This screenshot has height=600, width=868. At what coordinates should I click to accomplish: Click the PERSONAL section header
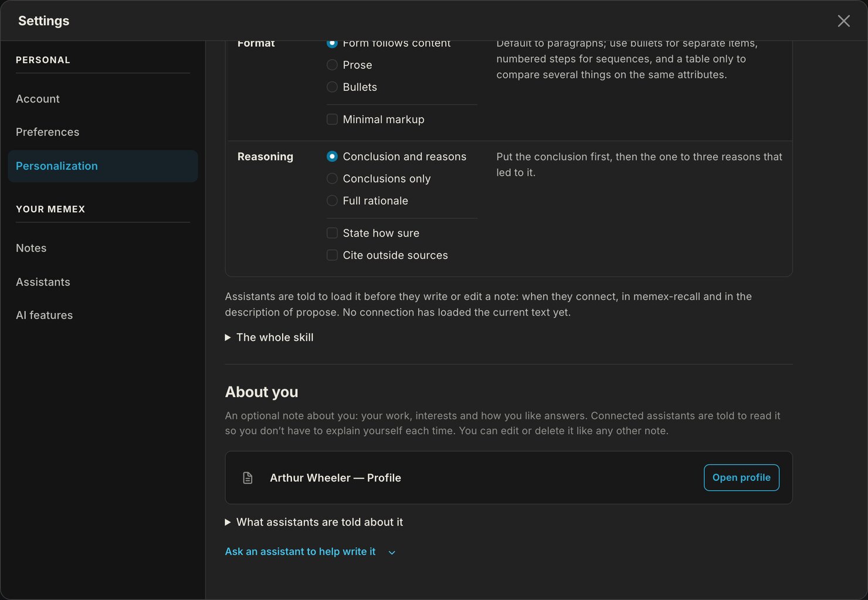pyautogui.click(x=43, y=60)
